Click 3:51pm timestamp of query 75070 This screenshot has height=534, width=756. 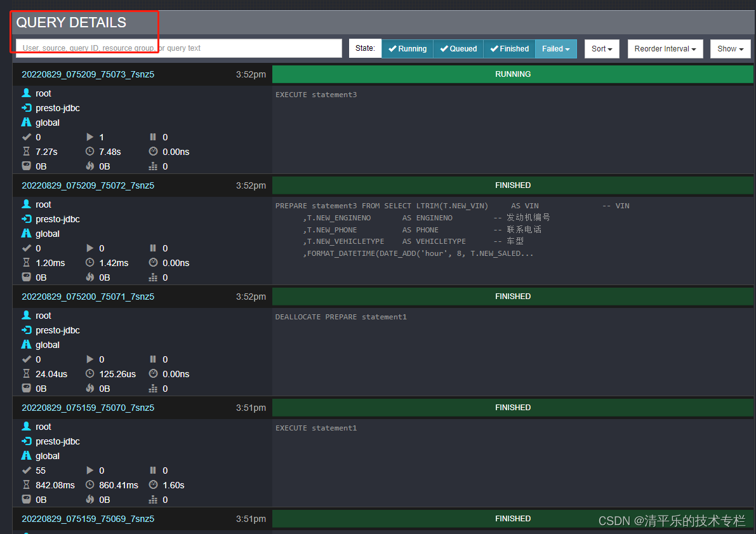(x=251, y=408)
